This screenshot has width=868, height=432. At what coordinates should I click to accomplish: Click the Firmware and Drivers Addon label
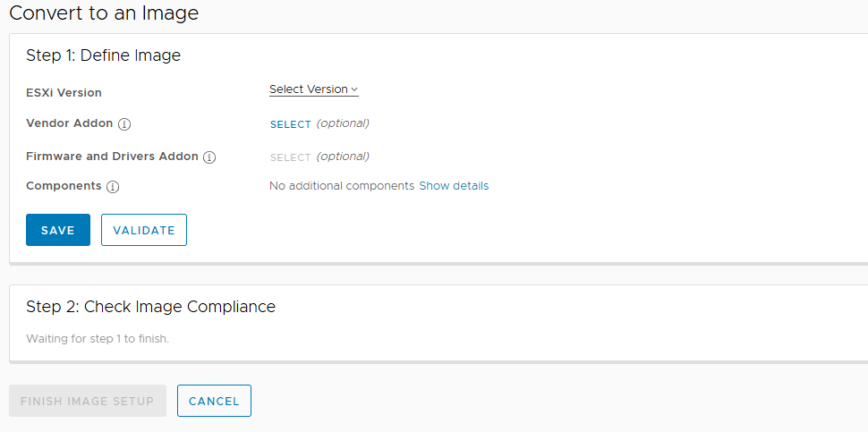coord(112,157)
